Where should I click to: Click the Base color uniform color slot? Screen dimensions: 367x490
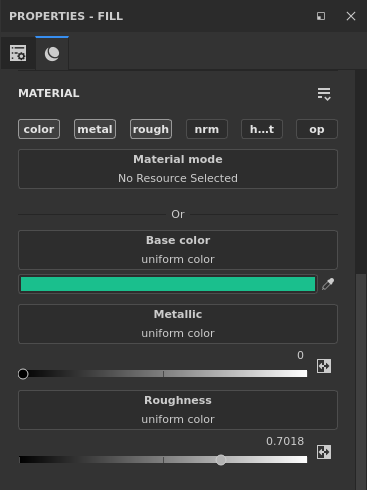pos(178,250)
